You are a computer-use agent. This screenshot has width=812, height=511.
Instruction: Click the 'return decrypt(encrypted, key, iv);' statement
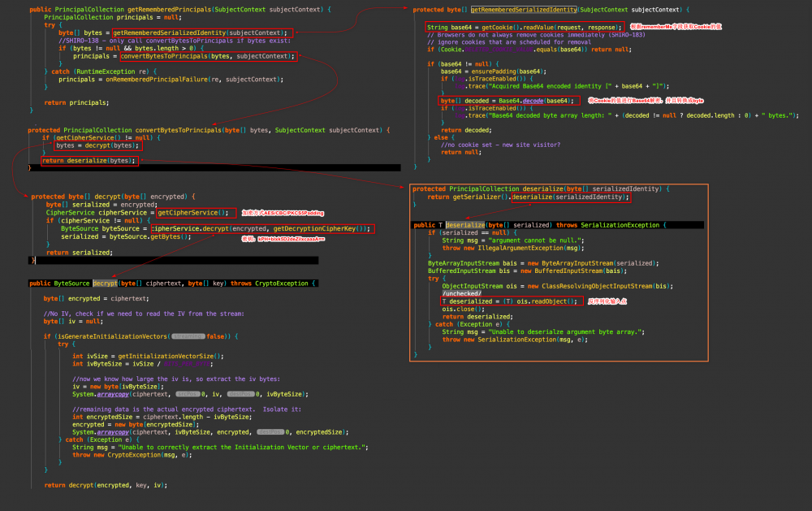(106, 485)
